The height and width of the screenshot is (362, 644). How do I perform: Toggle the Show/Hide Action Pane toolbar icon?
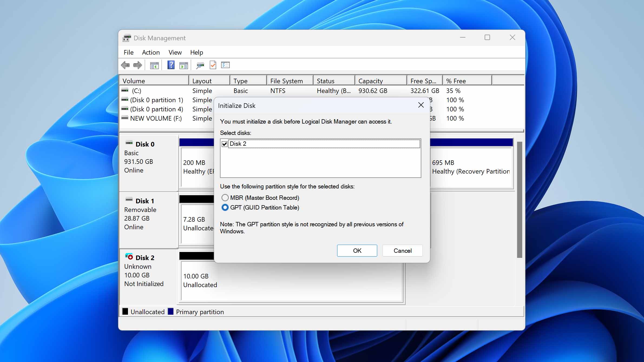click(x=184, y=65)
